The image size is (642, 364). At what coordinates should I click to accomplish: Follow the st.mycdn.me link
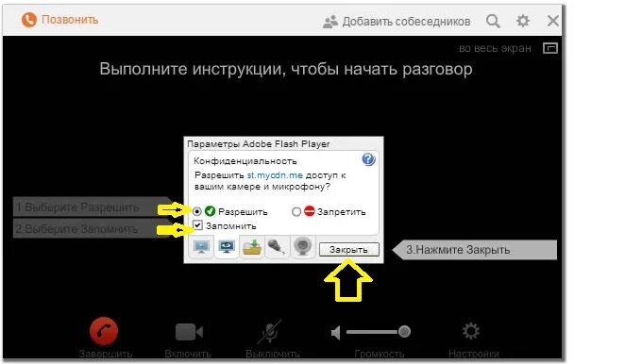point(275,175)
